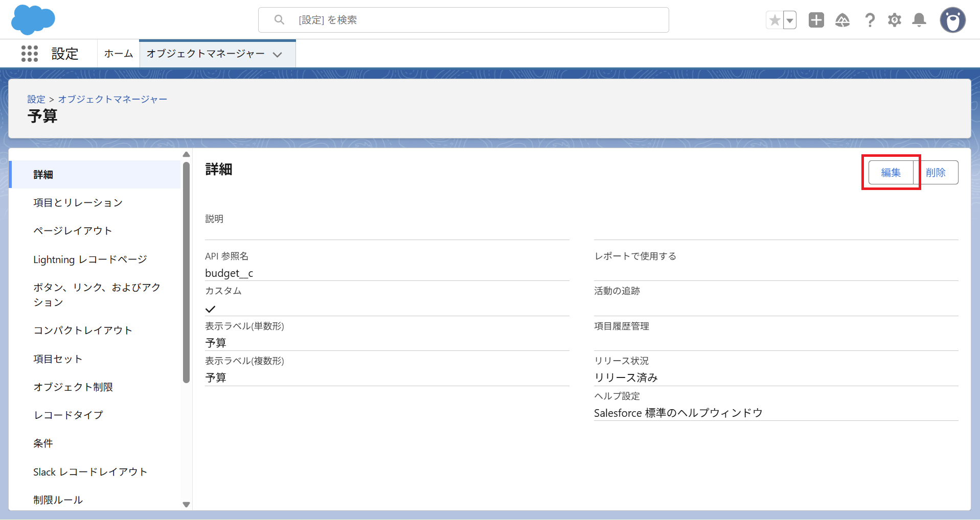Open the Trailhead guidance icon
Image resolution: width=980 pixels, height=520 pixels.
click(x=842, y=20)
